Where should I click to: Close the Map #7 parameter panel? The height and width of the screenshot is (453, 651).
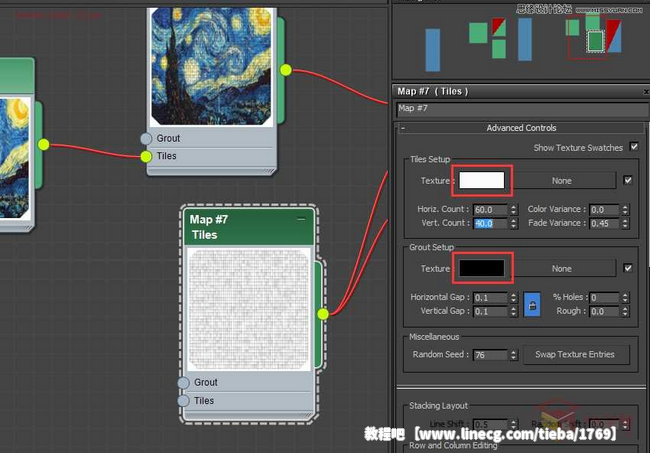tap(646, 91)
